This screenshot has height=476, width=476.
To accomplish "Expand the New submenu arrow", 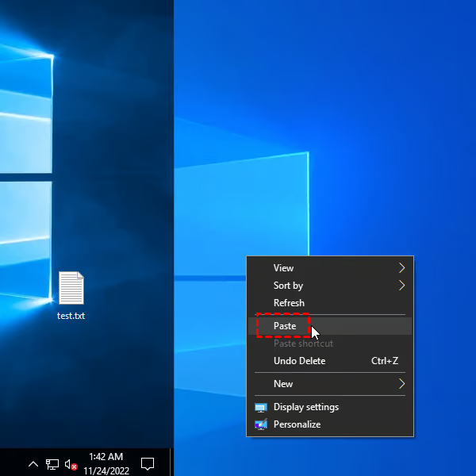I will [401, 384].
